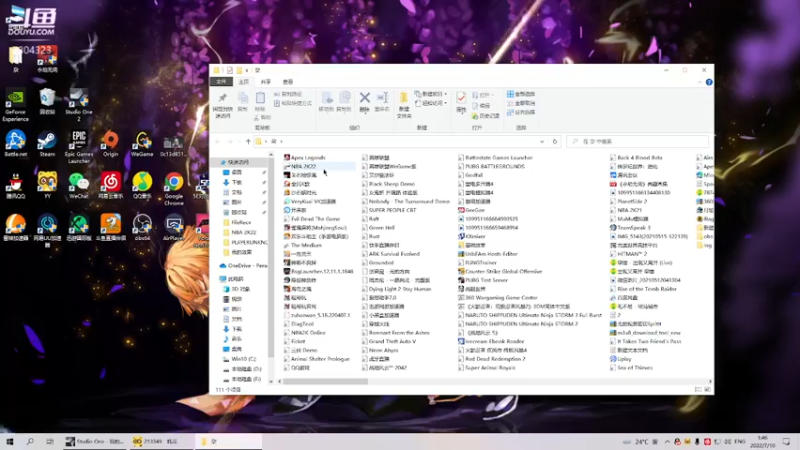Launch Google Chrome from desktop
Image resolution: width=800 pixels, height=450 pixels.
coord(173,189)
